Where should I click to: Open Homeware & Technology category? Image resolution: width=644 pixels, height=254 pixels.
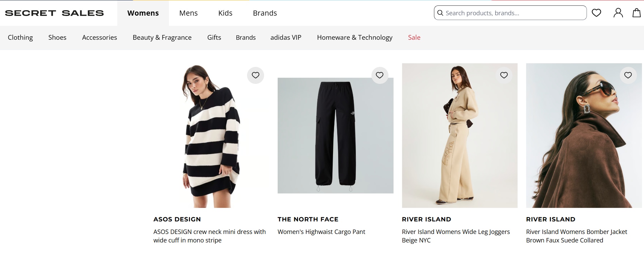click(354, 37)
